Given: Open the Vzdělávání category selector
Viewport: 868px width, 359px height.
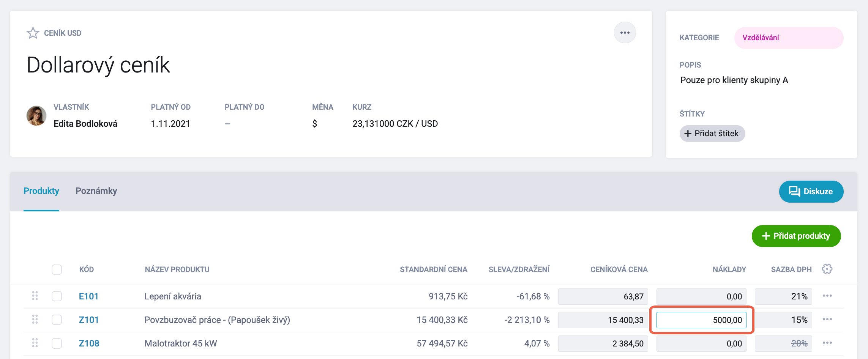Looking at the screenshot, I should (x=789, y=38).
